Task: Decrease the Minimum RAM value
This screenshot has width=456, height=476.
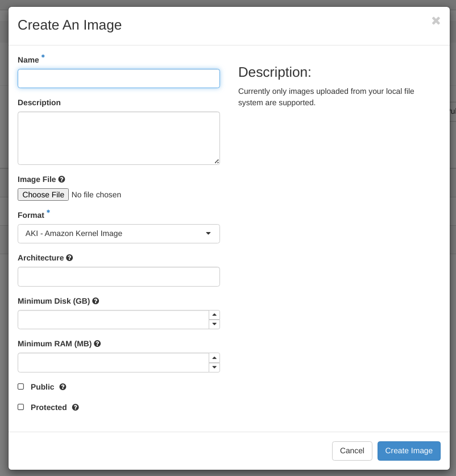Action: click(x=214, y=367)
